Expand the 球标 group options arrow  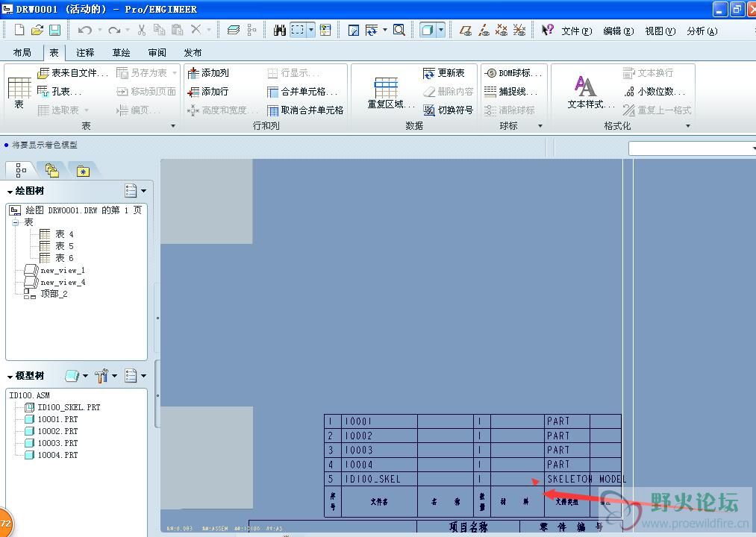[x=540, y=126]
